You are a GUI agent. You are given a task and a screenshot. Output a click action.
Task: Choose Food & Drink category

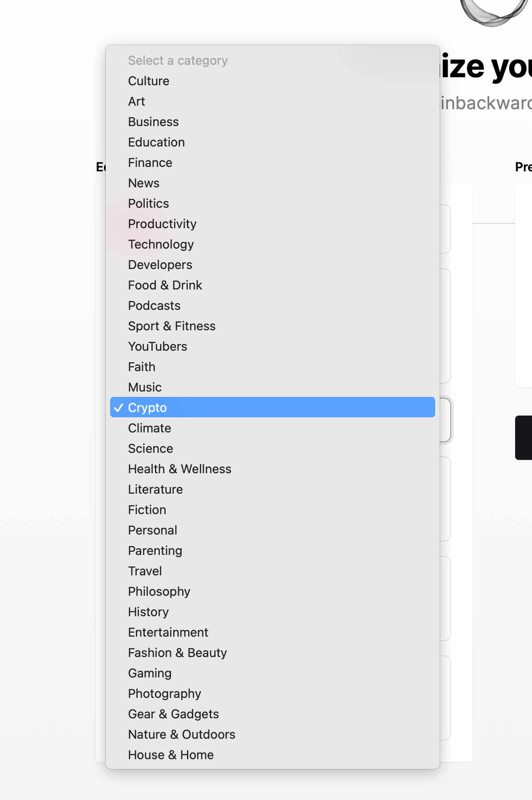(272, 285)
